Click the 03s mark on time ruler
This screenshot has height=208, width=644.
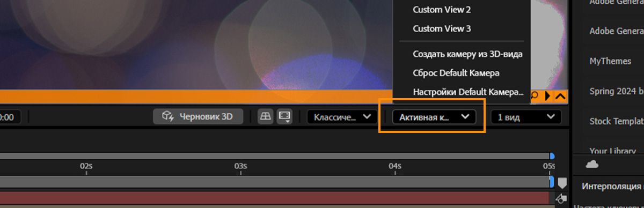[240, 166]
